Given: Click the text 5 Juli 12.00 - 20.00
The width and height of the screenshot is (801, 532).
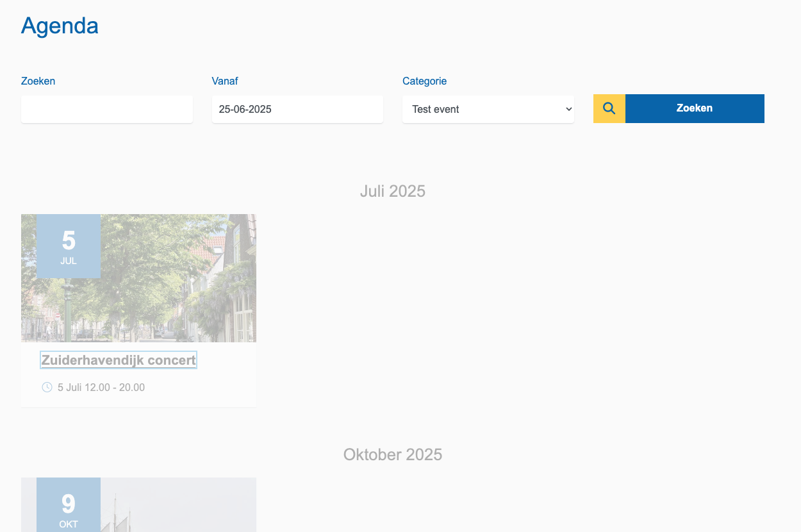Looking at the screenshot, I should [x=101, y=387].
